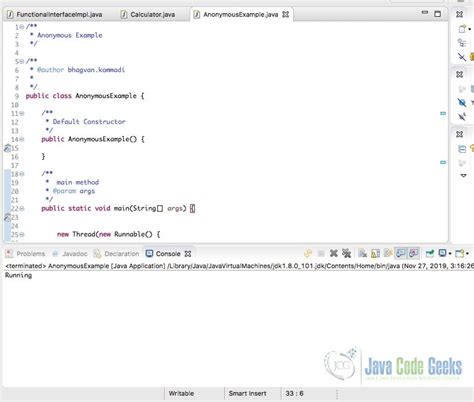Click the faded icon below Collapse All
Viewport: 474px width, 402px height.
[x=462, y=163]
